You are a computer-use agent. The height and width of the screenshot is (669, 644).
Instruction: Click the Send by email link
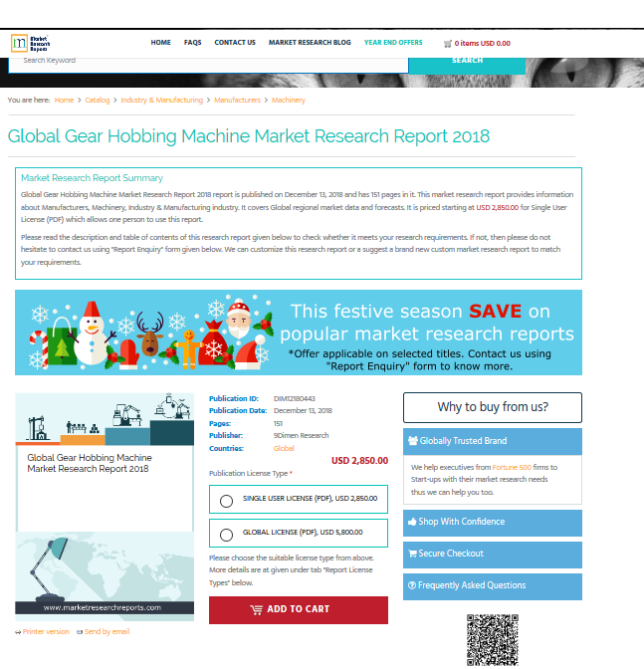point(107,631)
